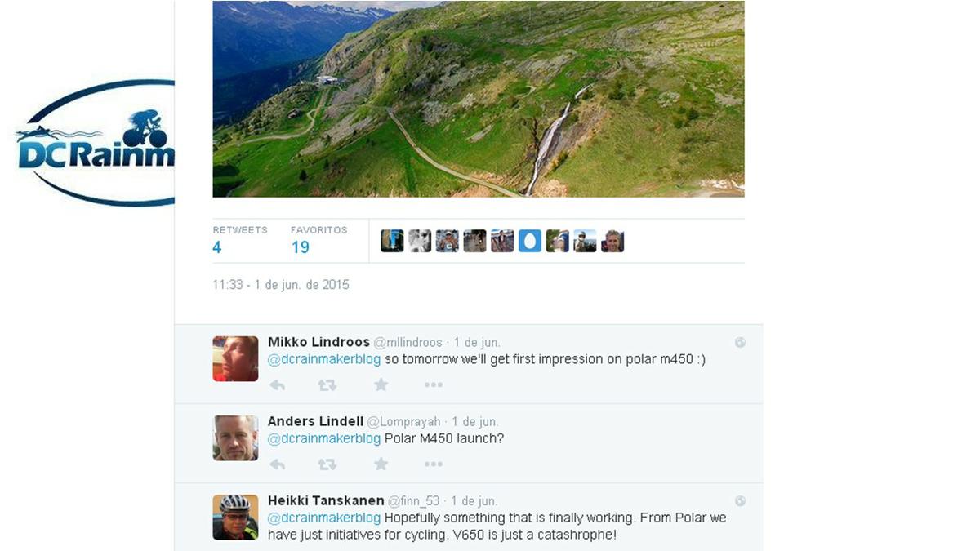Retweet Mikko Lindroos' reply
The height and width of the screenshot is (551, 980).
(327, 385)
